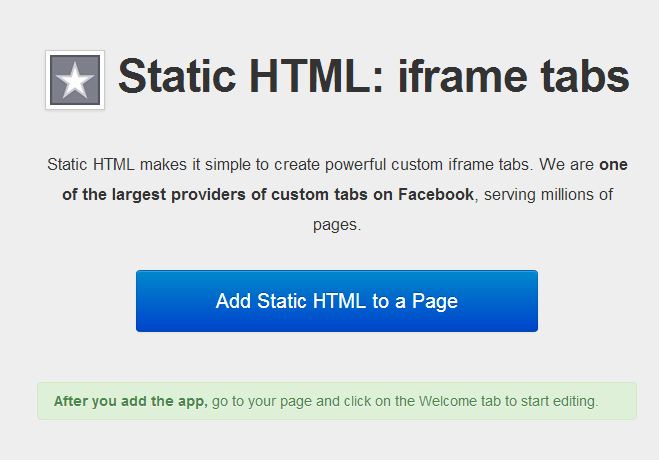This screenshot has width=659, height=460.
Task: Click the bold 'After you add the app,' text
Action: tap(131, 401)
